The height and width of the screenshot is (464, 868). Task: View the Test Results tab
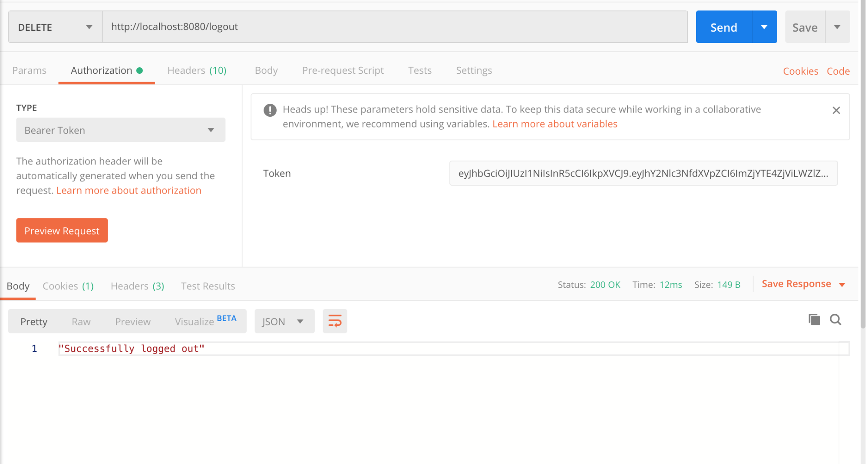[x=208, y=286]
